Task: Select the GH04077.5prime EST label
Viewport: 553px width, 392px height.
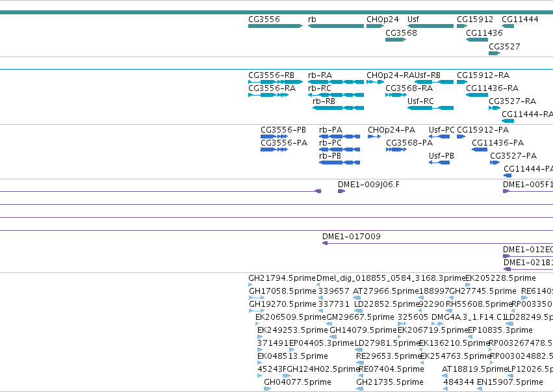Action: click(298, 382)
